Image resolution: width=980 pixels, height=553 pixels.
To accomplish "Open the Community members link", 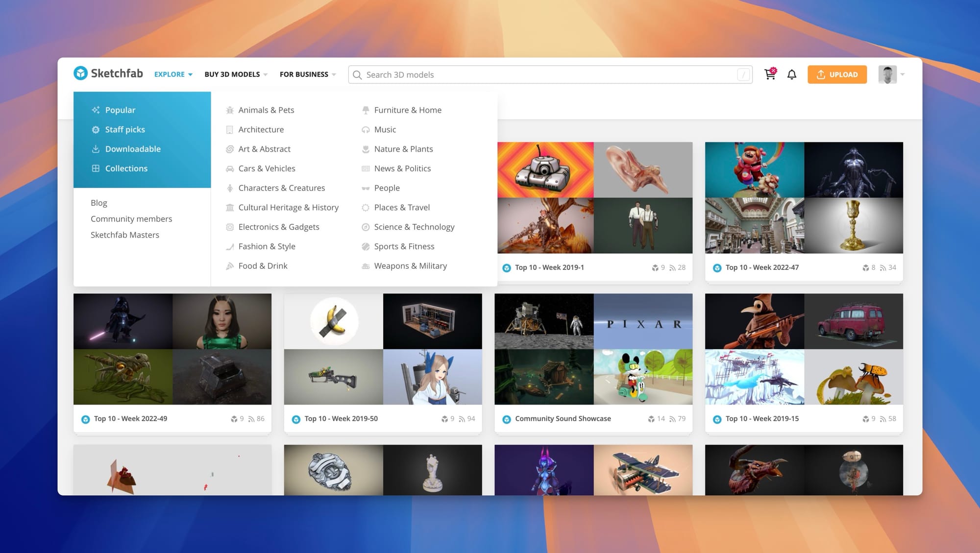I will (131, 219).
